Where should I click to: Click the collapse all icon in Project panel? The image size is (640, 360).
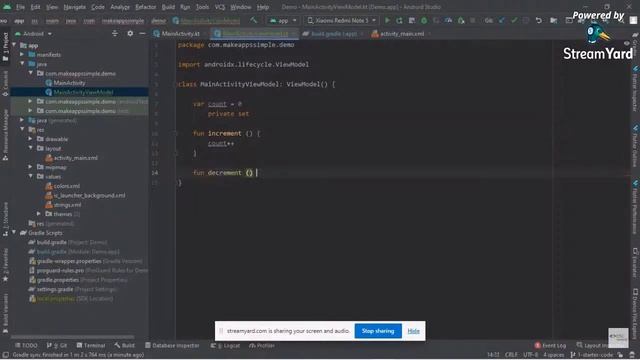(x=115, y=33)
